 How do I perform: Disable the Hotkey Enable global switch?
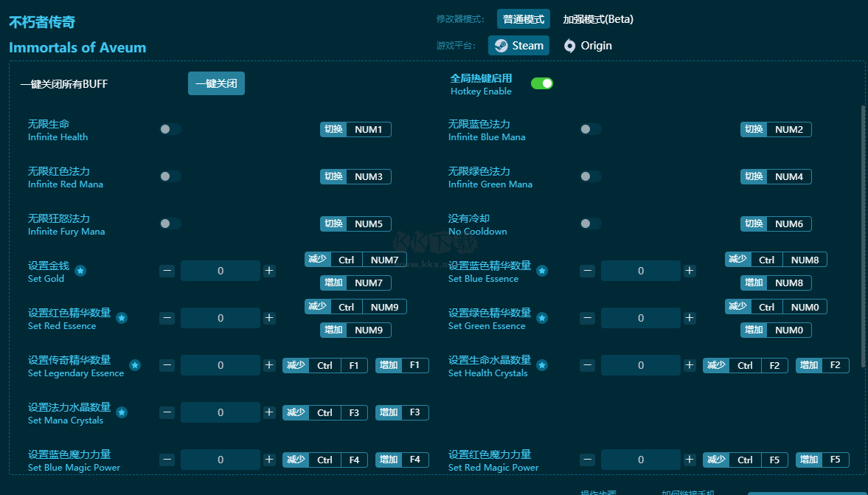pos(542,83)
